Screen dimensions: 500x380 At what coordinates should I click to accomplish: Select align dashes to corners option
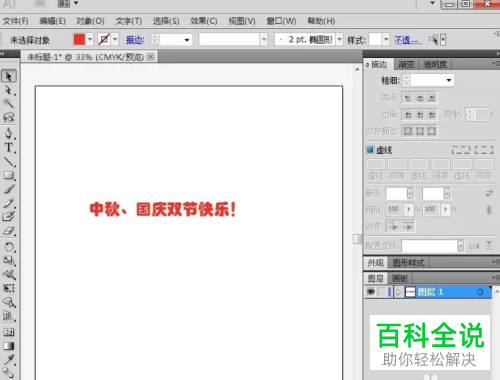pyautogui.click(x=484, y=150)
